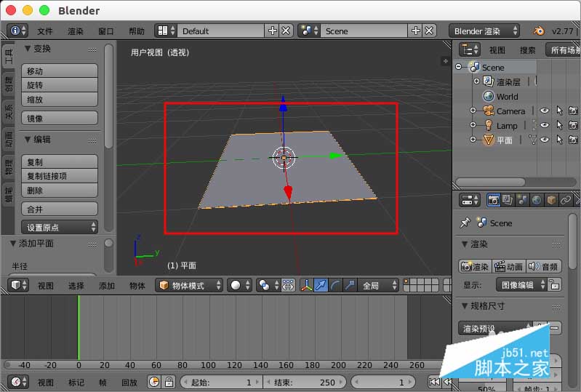The width and height of the screenshot is (581, 392).
Task: Select the scale manipulator icon
Action: [350, 285]
